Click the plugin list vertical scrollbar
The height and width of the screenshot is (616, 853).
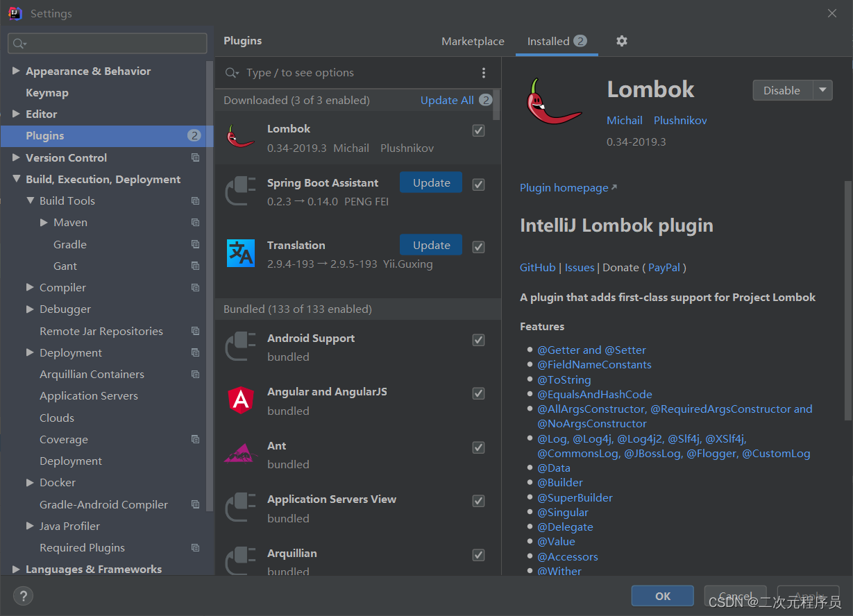[496, 104]
